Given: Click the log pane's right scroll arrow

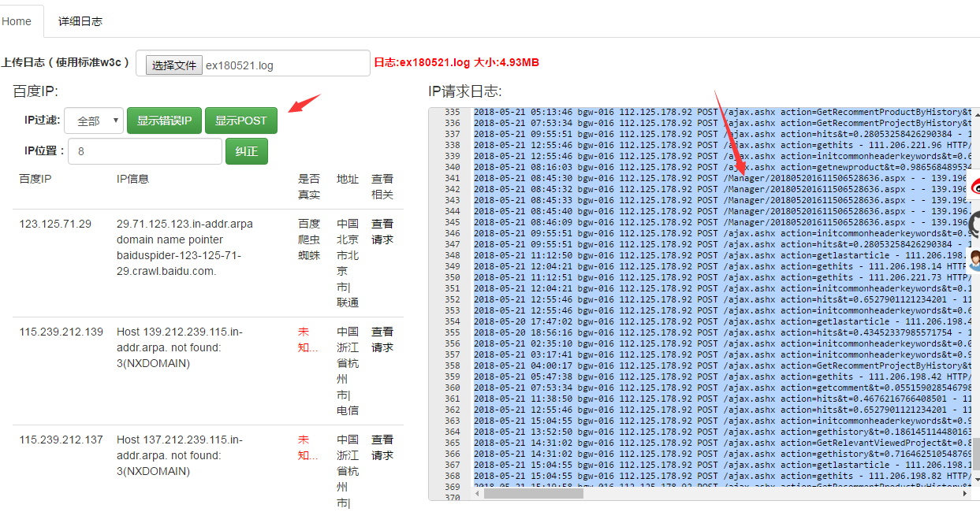Looking at the screenshot, I should tap(966, 494).
